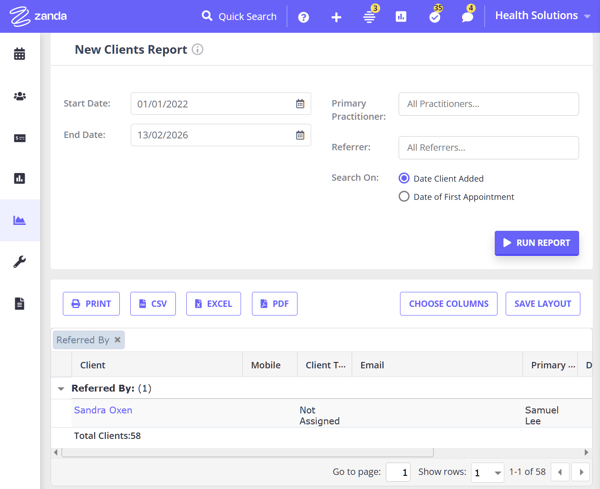This screenshot has height=489, width=600.
Task: Select Date Client Added radio option
Action: pyautogui.click(x=404, y=178)
